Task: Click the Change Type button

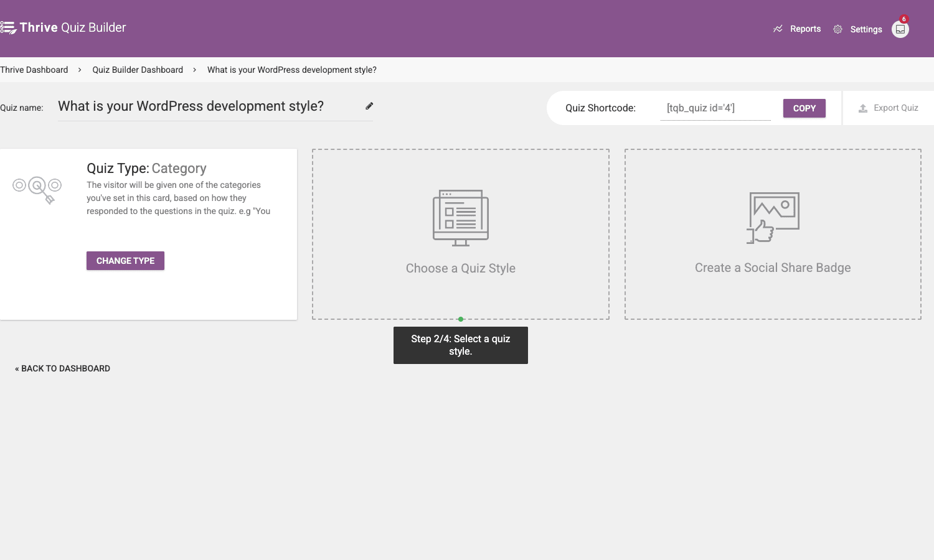Action: pyautogui.click(x=125, y=261)
